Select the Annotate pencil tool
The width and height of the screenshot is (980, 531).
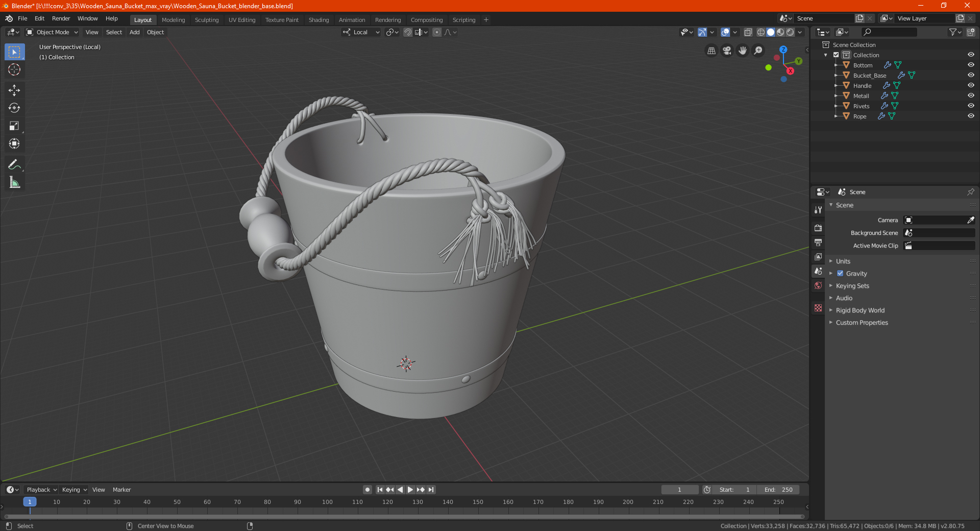tap(14, 164)
